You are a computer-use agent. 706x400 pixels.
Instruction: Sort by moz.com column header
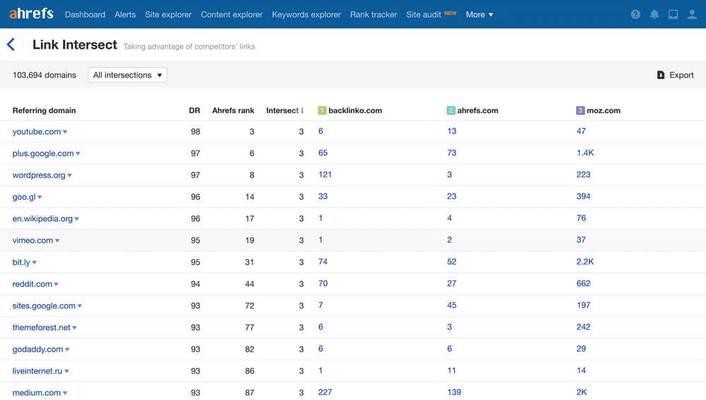[603, 110]
